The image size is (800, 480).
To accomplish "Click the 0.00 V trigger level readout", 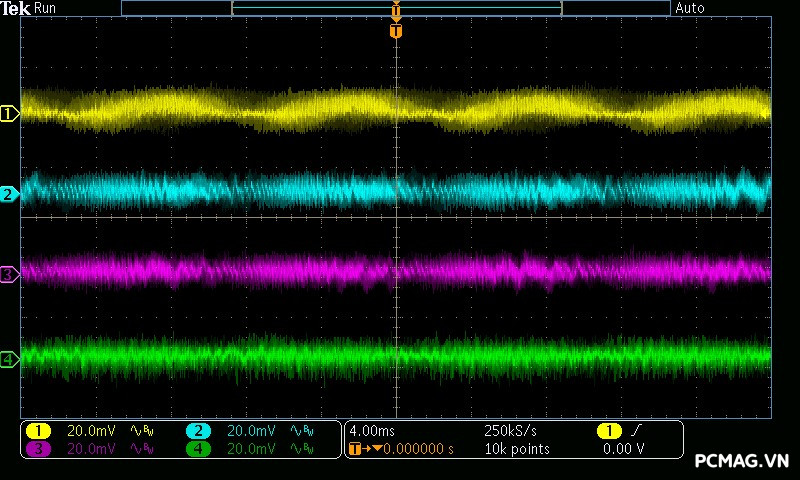I will click(623, 449).
